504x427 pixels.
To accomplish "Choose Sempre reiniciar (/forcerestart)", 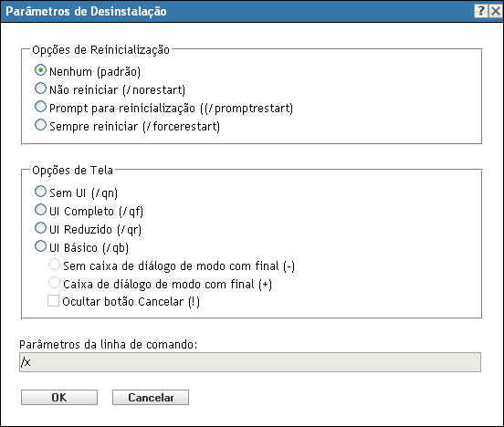I will 40,125.
